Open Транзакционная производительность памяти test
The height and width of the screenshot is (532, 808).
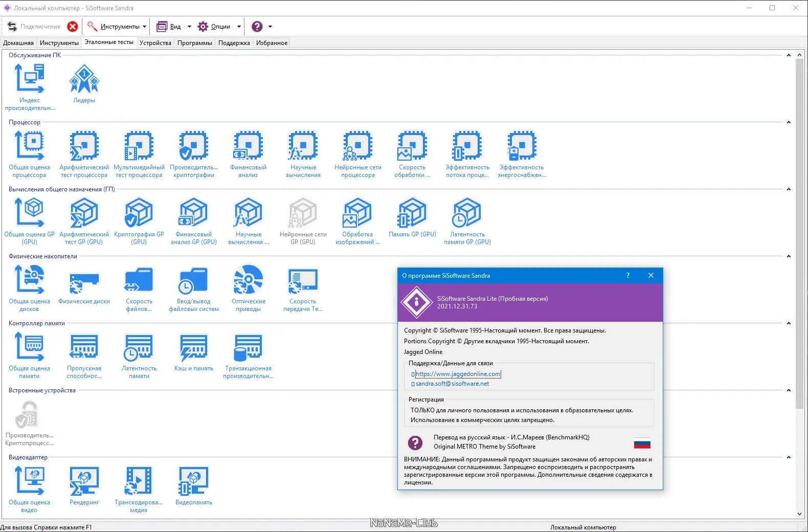pyautogui.click(x=249, y=355)
